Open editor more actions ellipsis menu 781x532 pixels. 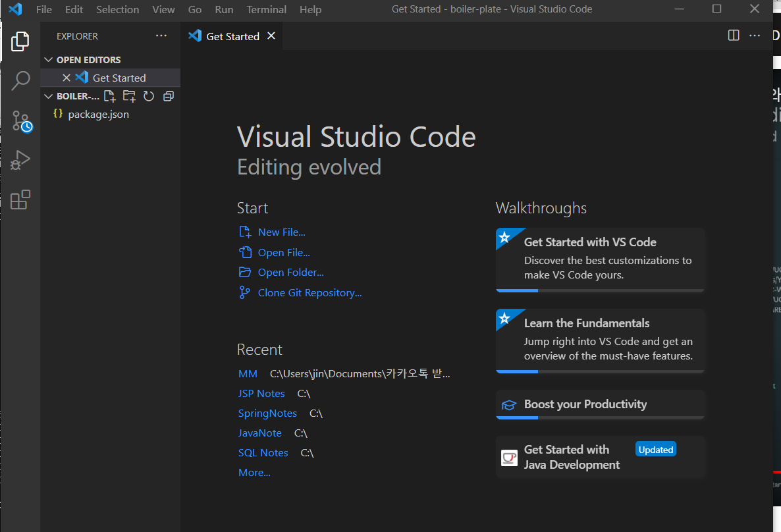(755, 36)
